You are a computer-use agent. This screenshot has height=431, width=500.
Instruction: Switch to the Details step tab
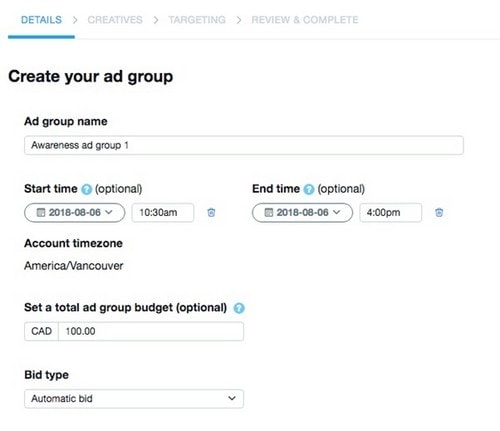(x=41, y=20)
